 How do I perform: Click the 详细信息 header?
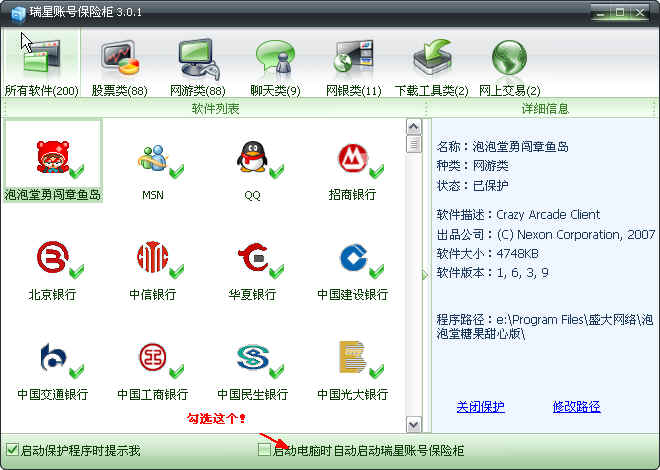point(545,109)
